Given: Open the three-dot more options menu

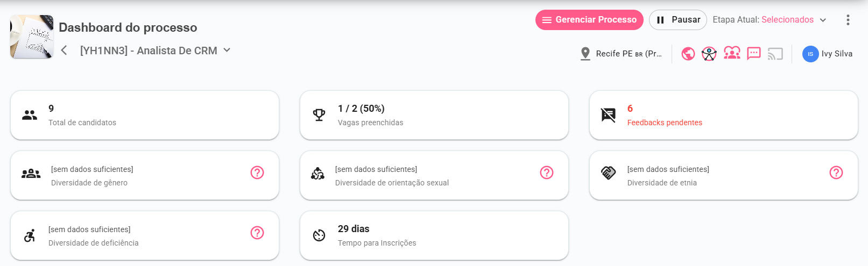Looking at the screenshot, I should click(x=848, y=20).
